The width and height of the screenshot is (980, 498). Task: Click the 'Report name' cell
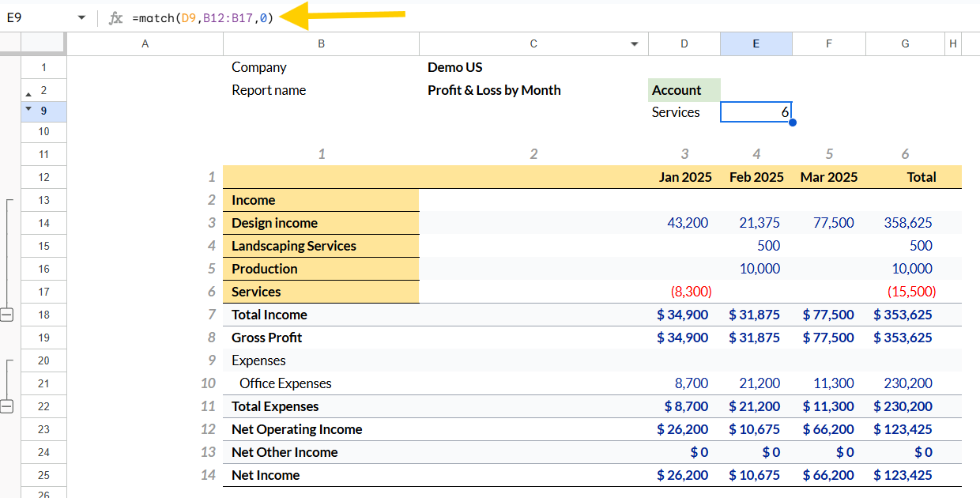[321, 90]
